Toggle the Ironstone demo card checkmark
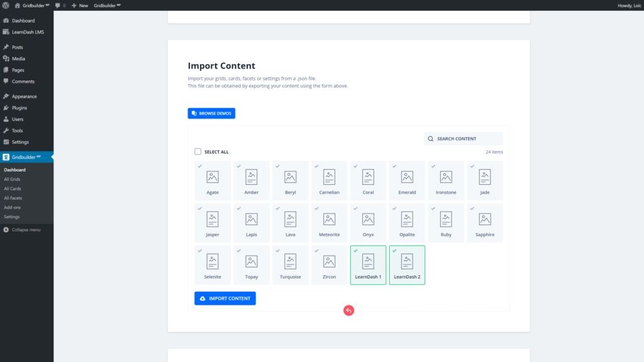 point(433,166)
